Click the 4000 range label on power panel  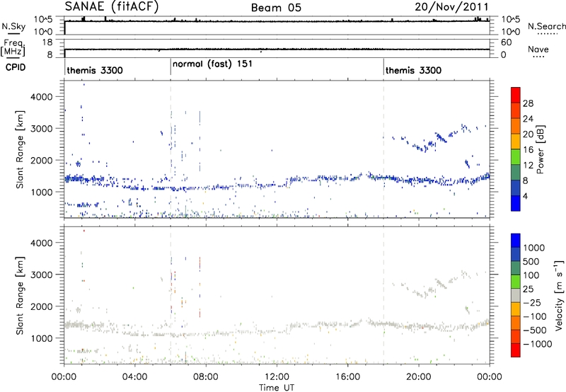click(41, 97)
